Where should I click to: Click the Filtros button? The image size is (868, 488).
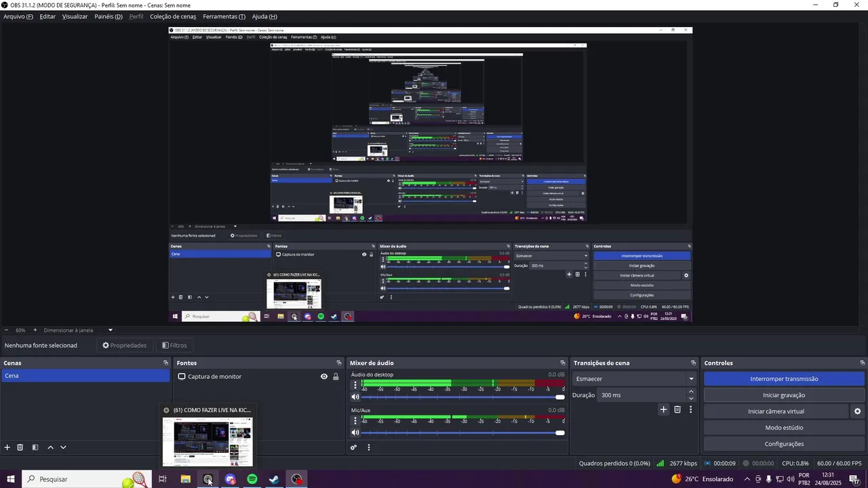click(x=174, y=346)
